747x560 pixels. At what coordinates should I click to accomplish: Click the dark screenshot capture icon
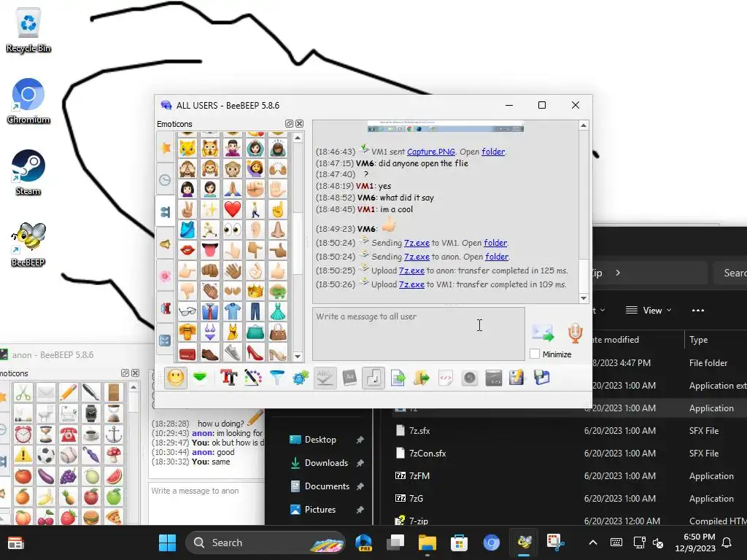[x=494, y=378]
